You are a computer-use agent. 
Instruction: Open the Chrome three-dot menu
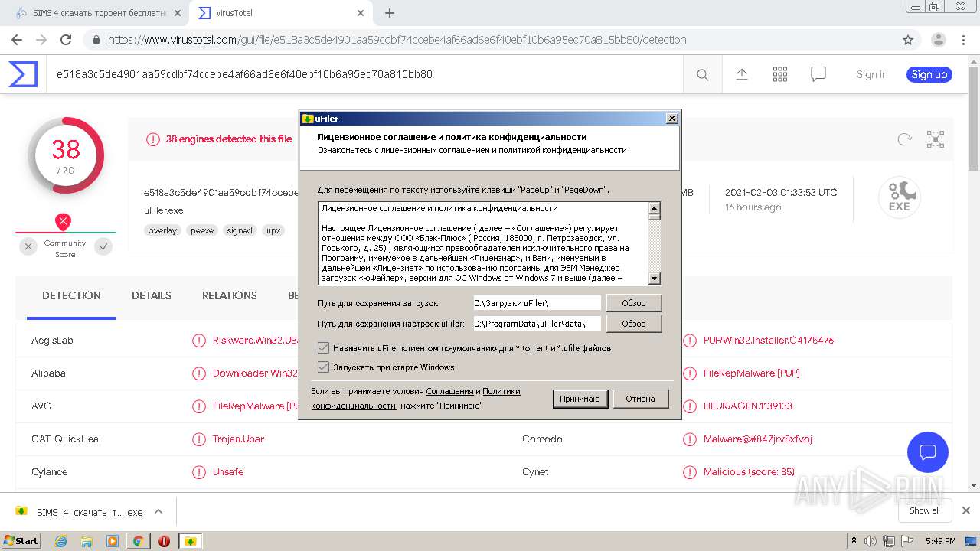point(964,40)
